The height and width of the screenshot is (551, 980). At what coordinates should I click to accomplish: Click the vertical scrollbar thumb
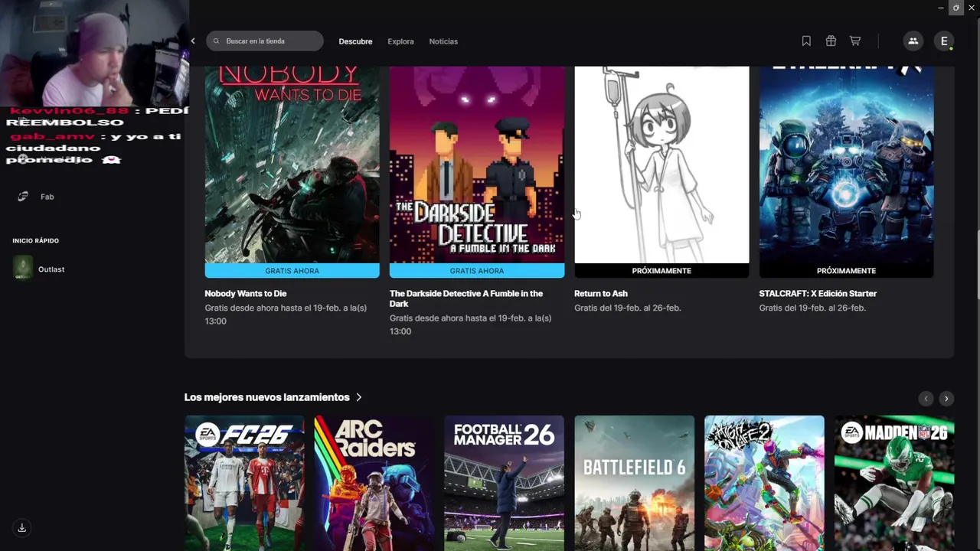tap(977, 264)
